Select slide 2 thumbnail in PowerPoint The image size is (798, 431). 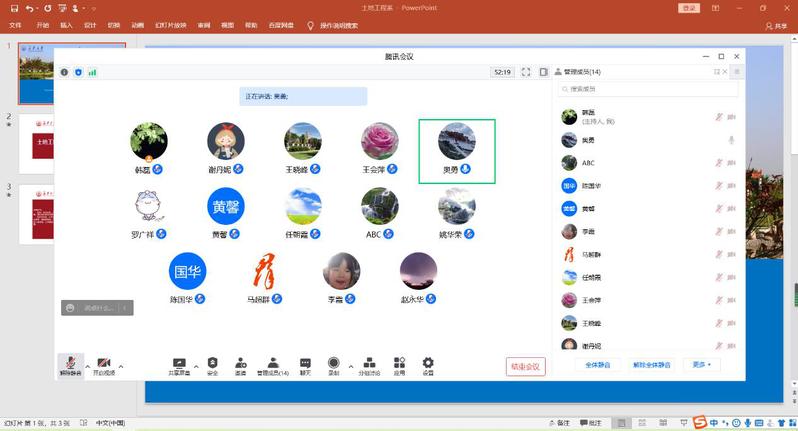pyautogui.click(x=36, y=143)
